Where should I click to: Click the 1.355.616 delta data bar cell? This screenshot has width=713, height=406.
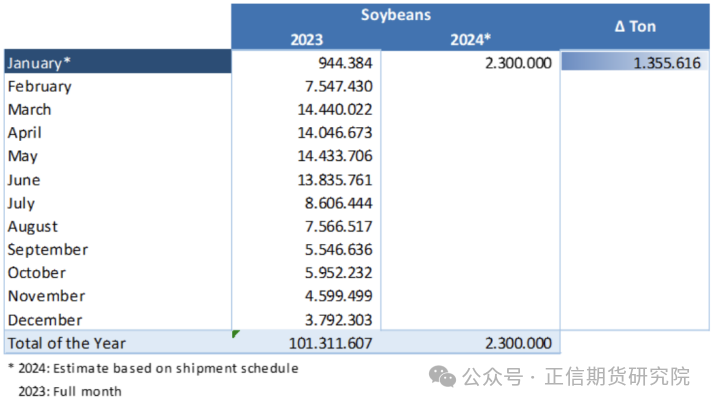point(635,62)
